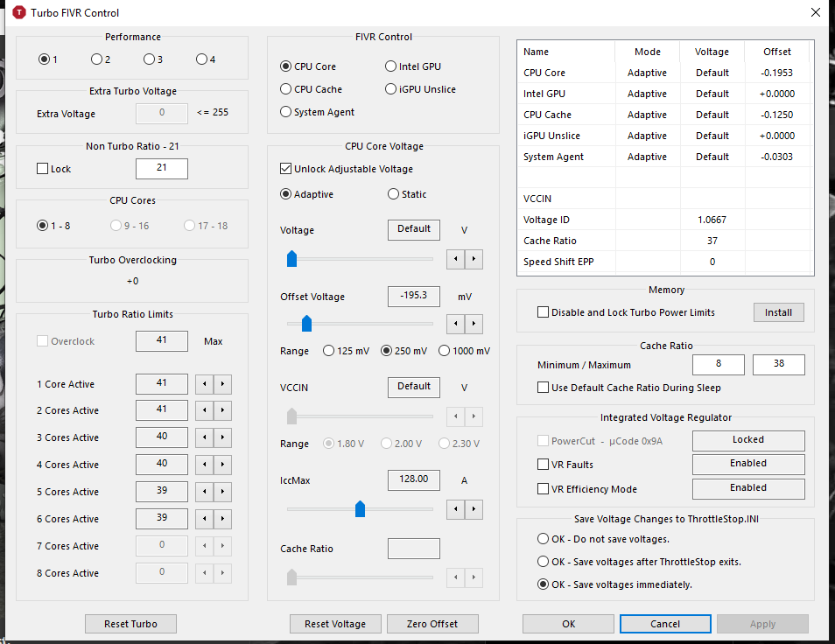Choose Intel GPU in FIVR Control
This screenshot has width=835, height=644.
tap(413, 66)
